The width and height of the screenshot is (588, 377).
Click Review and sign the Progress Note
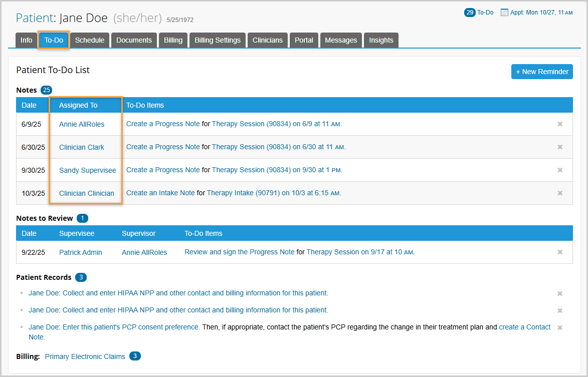pyautogui.click(x=239, y=252)
